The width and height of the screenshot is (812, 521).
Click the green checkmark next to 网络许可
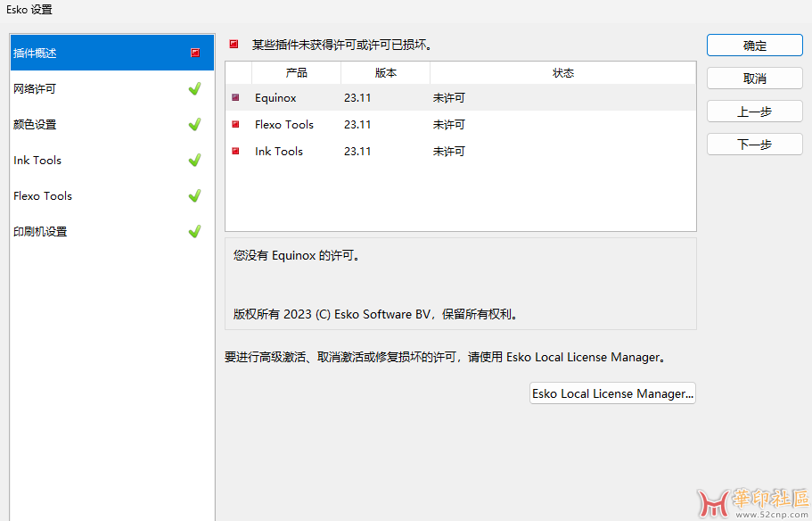[194, 88]
